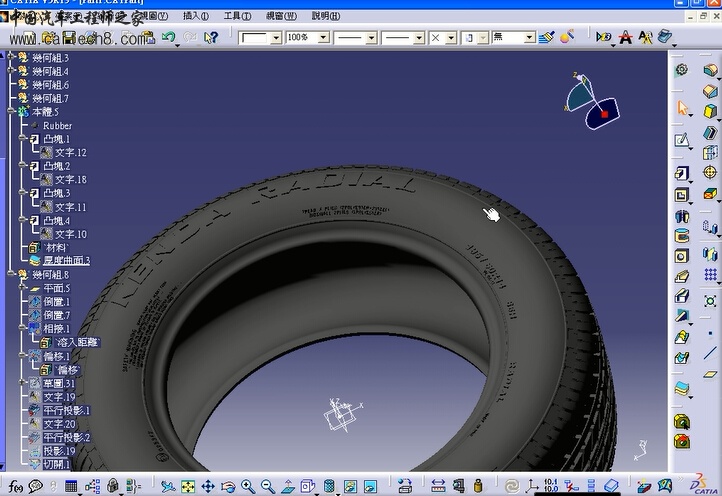Select the Shaft tool
Viewport: 722px width, 496px height.
(x=682, y=216)
